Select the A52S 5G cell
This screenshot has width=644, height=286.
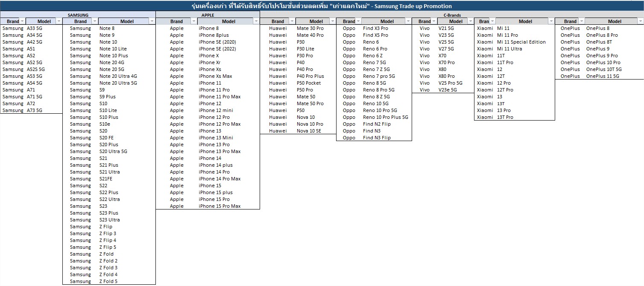(x=44, y=69)
